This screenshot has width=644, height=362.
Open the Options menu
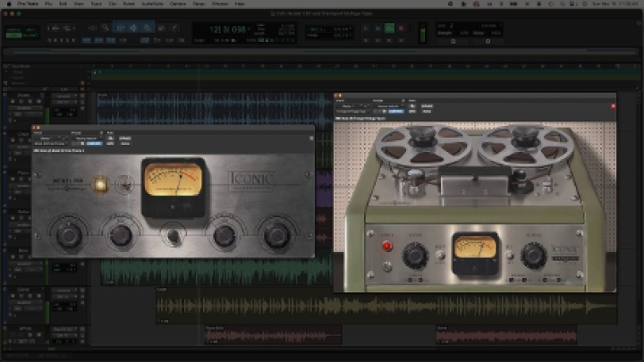click(178, 4)
